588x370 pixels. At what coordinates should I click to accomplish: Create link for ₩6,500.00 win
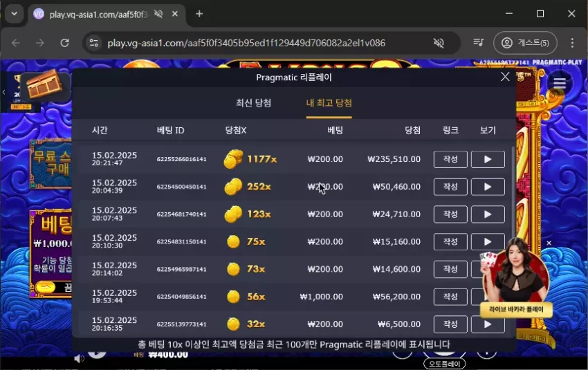click(x=450, y=324)
